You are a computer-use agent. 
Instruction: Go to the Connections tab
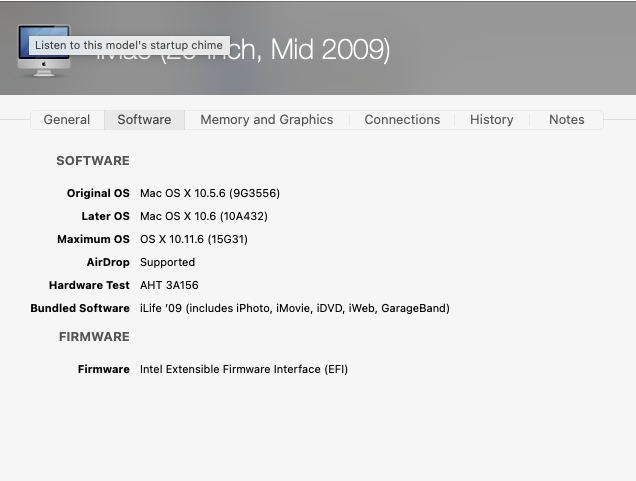402,120
